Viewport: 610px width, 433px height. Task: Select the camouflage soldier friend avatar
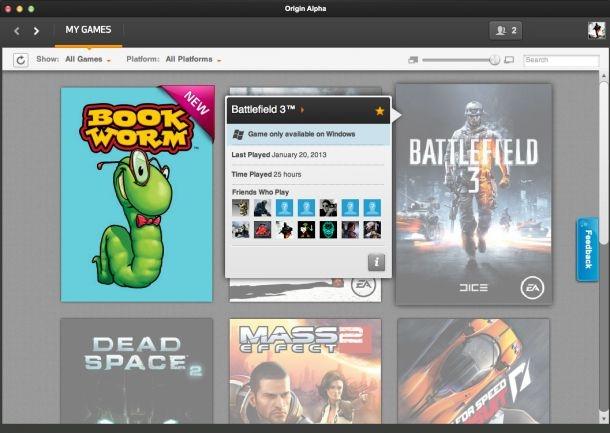point(240,208)
